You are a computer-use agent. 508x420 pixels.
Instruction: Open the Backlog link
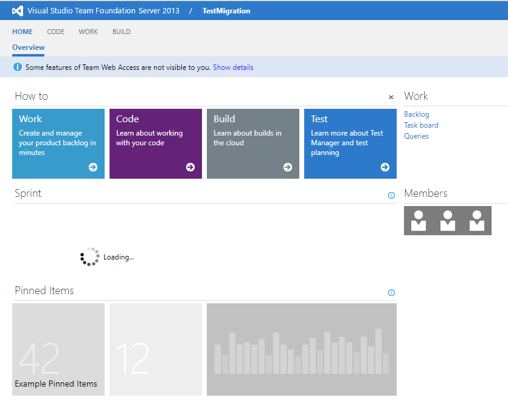416,114
